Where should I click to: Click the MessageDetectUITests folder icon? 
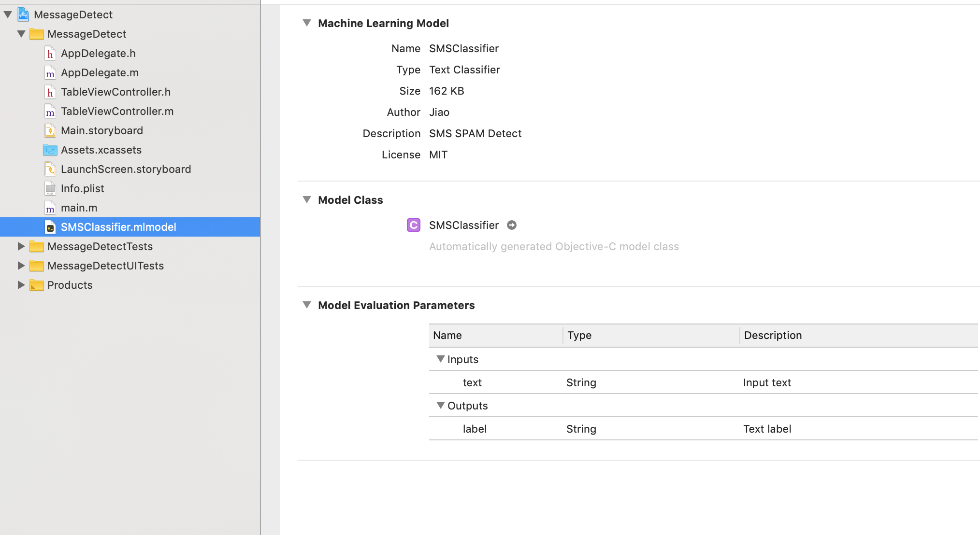click(x=37, y=266)
